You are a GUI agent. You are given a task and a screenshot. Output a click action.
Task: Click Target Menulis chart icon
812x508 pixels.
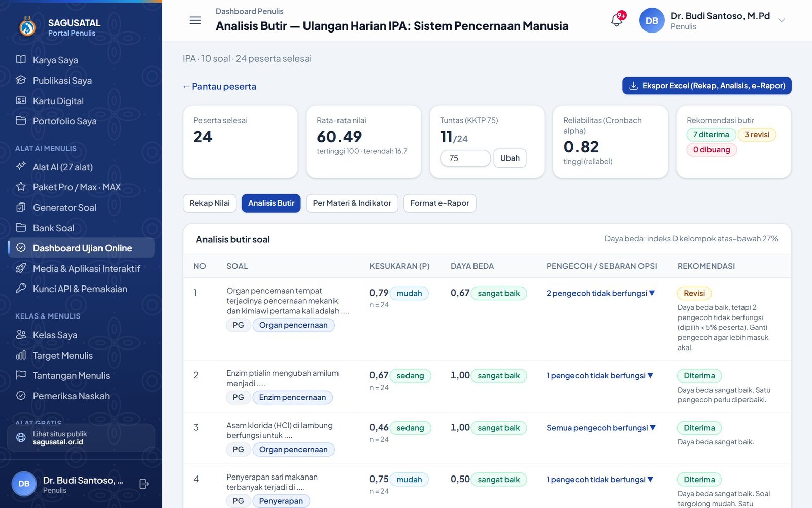click(21, 355)
